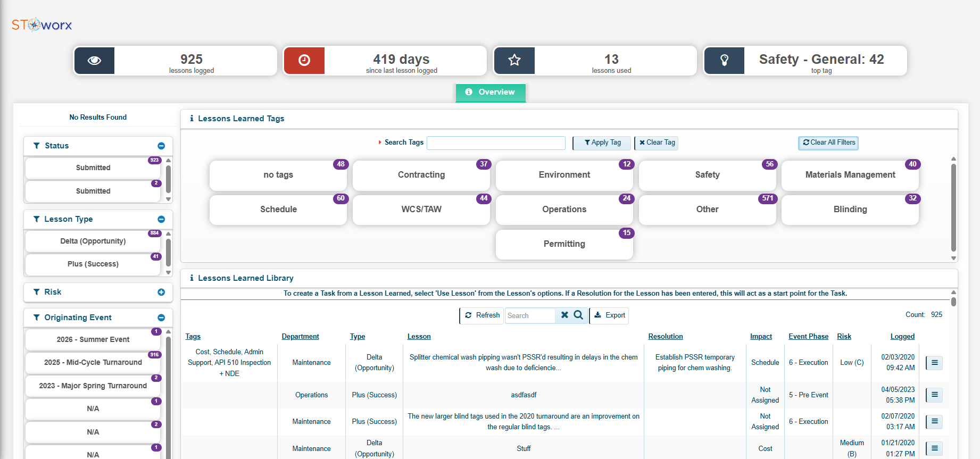980x459 pixels.
Task: Click the lightbulb icon on top tag card
Action: 724,61
